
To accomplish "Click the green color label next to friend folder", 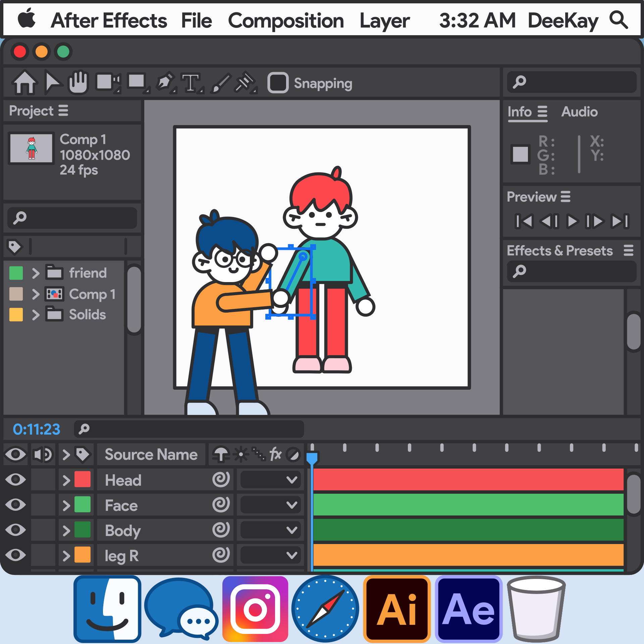I will (16, 273).
